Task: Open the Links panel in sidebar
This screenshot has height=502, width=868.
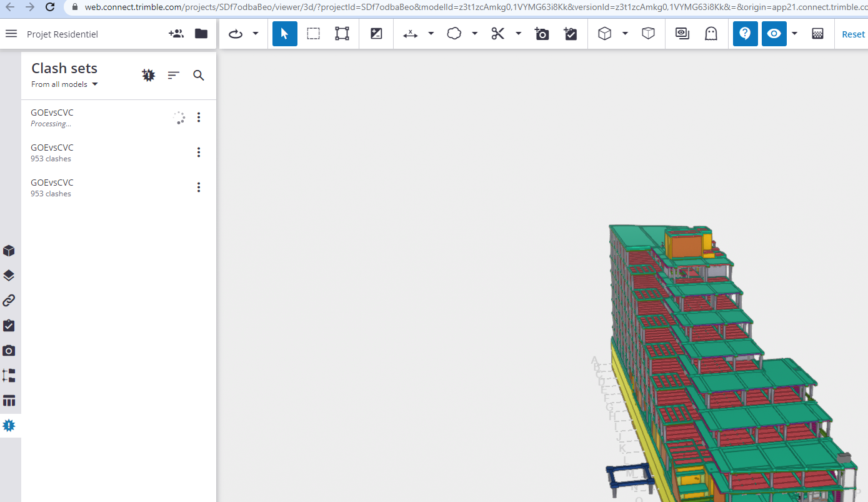Action: tap(9, 301)
